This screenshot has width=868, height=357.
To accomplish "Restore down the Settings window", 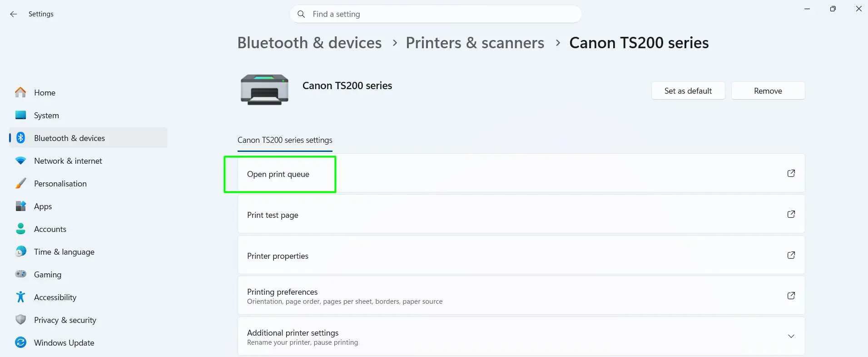I will [833, 9].
